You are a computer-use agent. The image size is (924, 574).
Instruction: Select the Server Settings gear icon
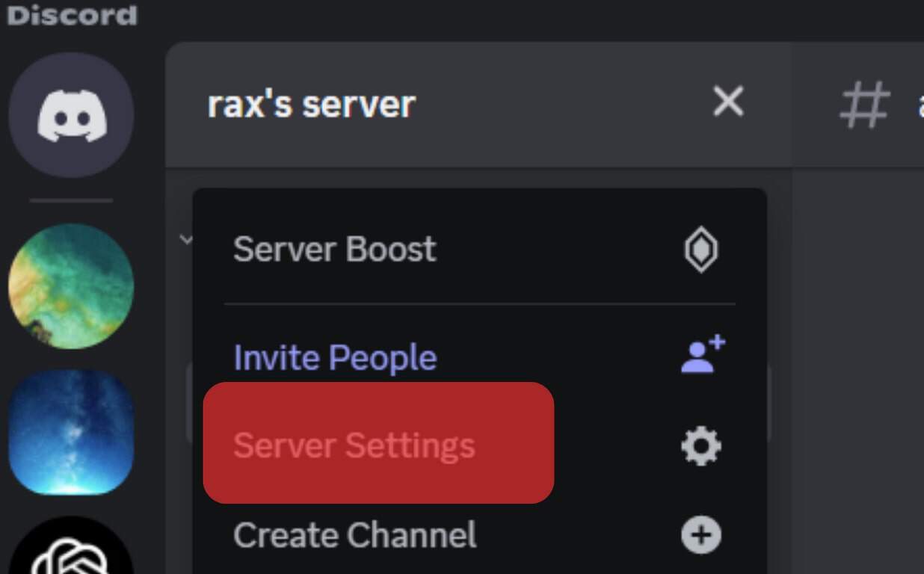tap(700, 445)
